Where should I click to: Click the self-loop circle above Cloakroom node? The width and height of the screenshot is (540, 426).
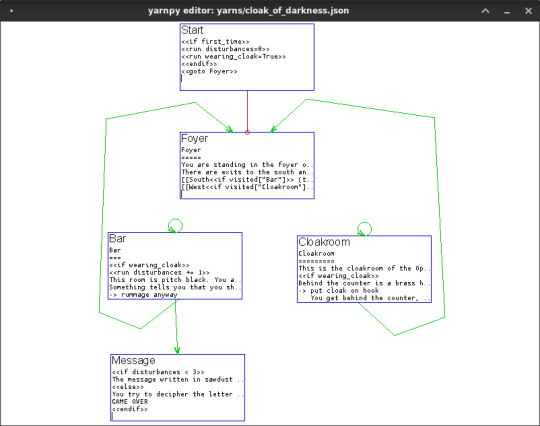pos(364,229)
